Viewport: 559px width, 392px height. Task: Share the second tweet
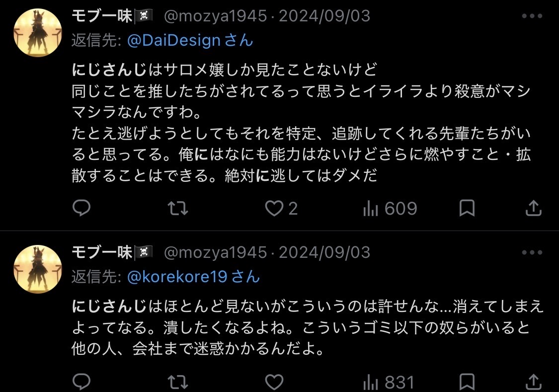click(533, 382)
